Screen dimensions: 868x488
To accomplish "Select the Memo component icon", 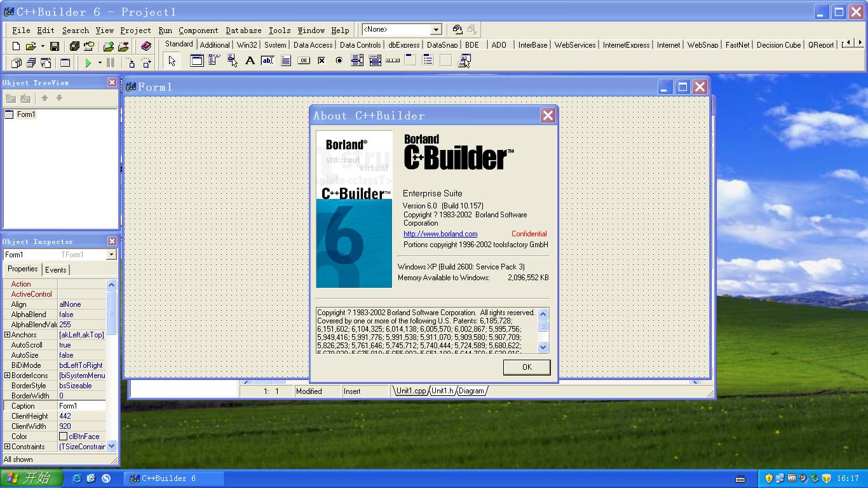I will [285, 60].
